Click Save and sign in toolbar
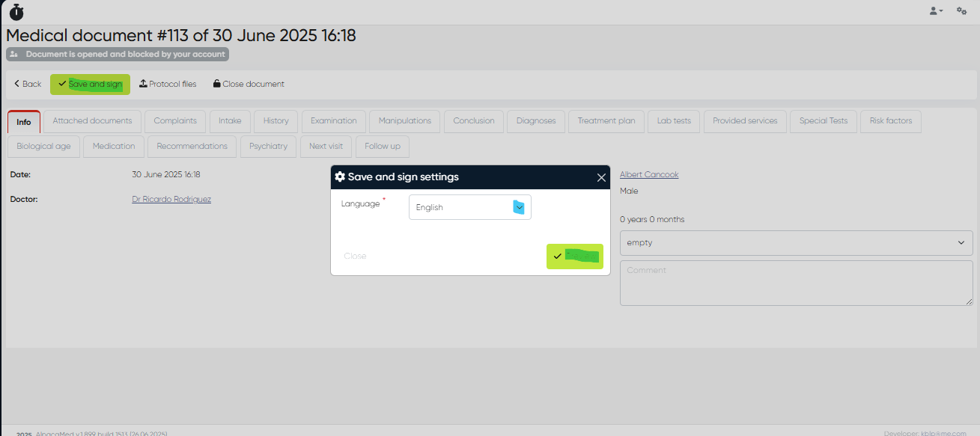980x436 pixels. pyautogui.click(x=90, y=85)
